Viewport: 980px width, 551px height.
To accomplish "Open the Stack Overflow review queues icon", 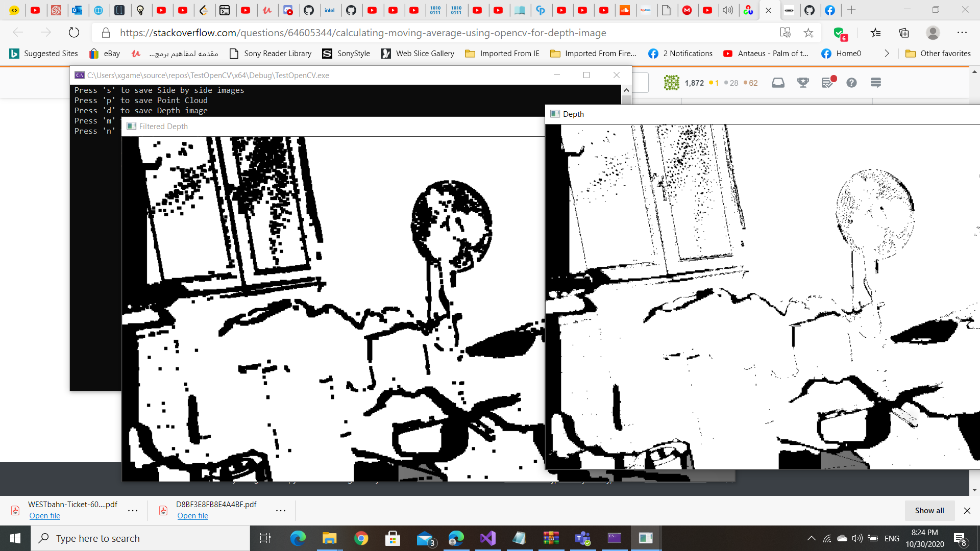I will click(x=828, y=82).
